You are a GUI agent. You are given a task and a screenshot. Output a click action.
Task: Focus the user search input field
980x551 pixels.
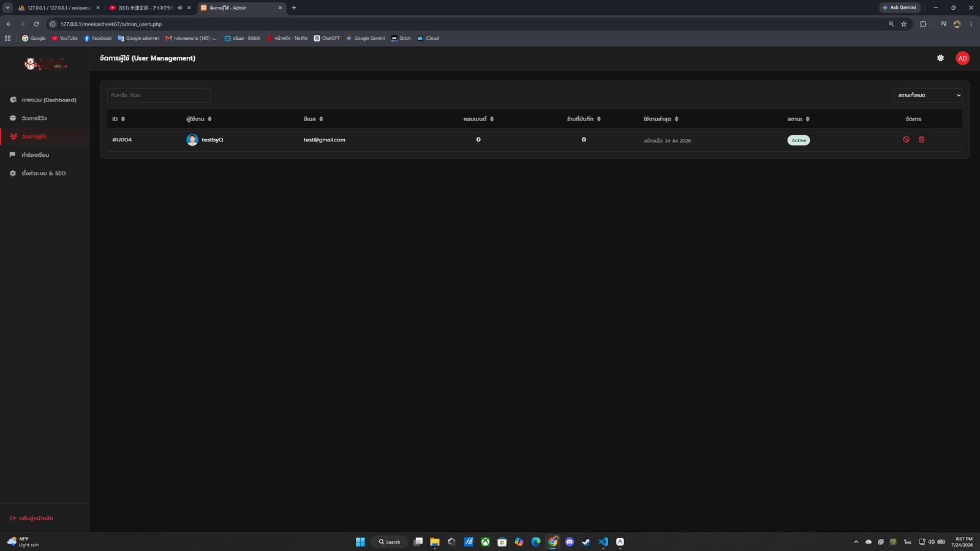point(159,95)
